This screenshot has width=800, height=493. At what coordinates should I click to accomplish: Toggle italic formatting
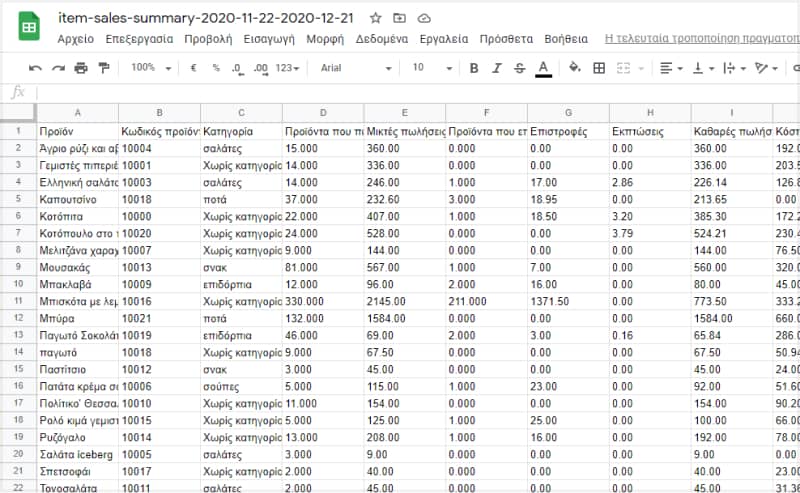497,68
